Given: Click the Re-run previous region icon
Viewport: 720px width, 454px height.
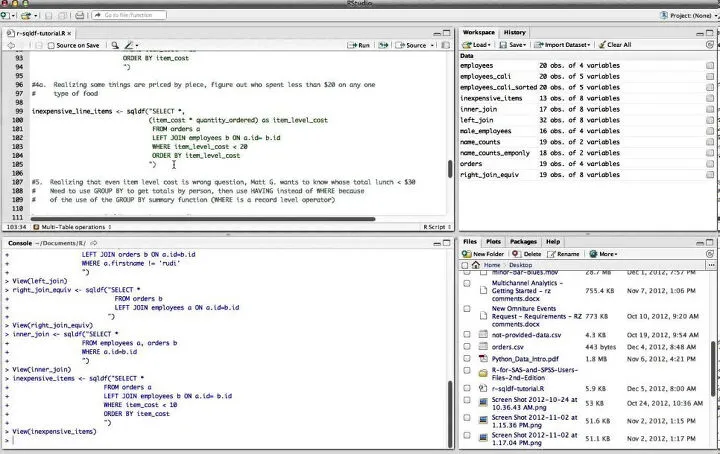Looking at the screenshot, I should [x=383, y=45].
